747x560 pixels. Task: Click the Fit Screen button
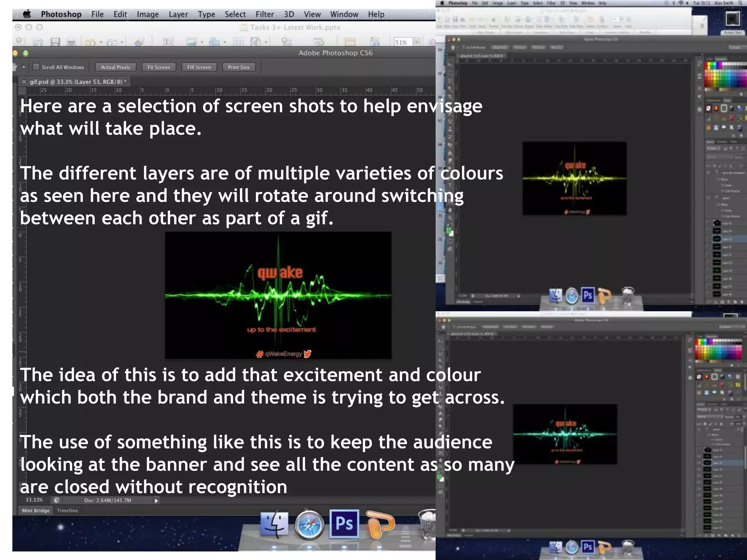pos(159,67)
